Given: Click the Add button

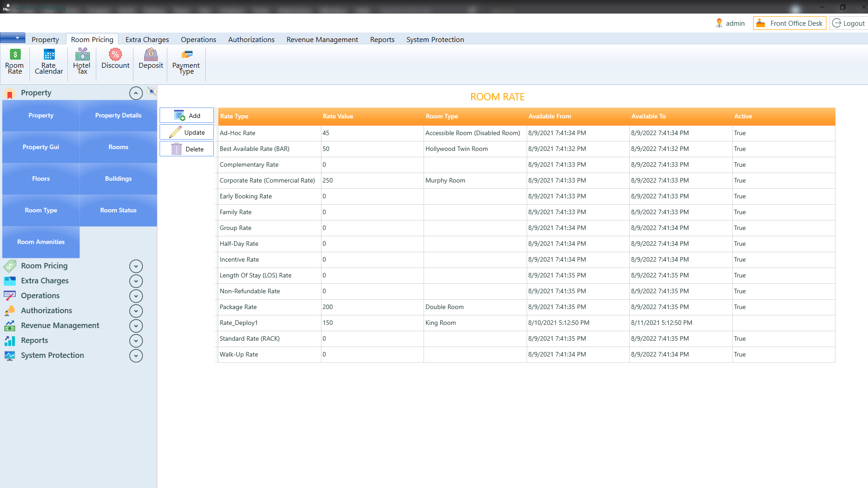Looking at the screenshot, I should (x=187, y=116).
